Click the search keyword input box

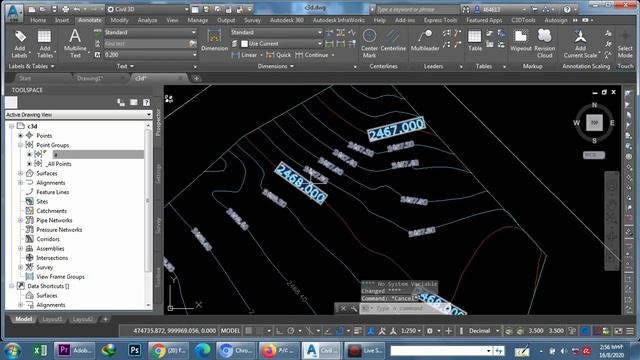coord(416,9)
